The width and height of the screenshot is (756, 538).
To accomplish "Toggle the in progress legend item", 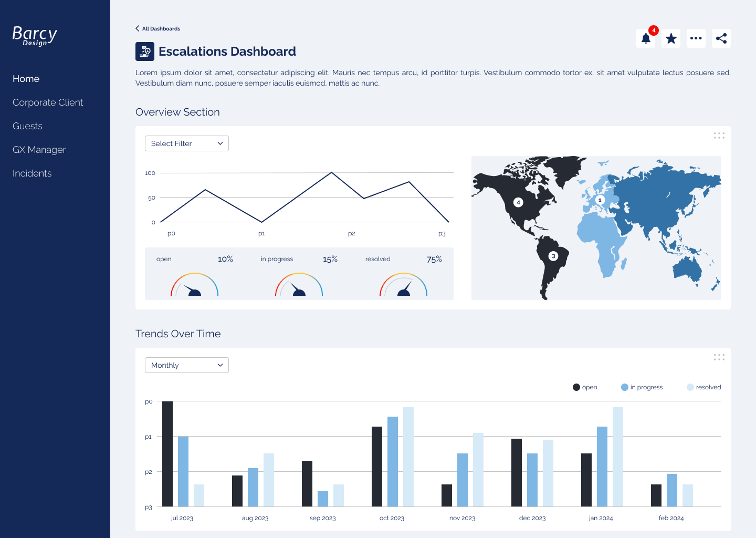I will pos(642,387).
